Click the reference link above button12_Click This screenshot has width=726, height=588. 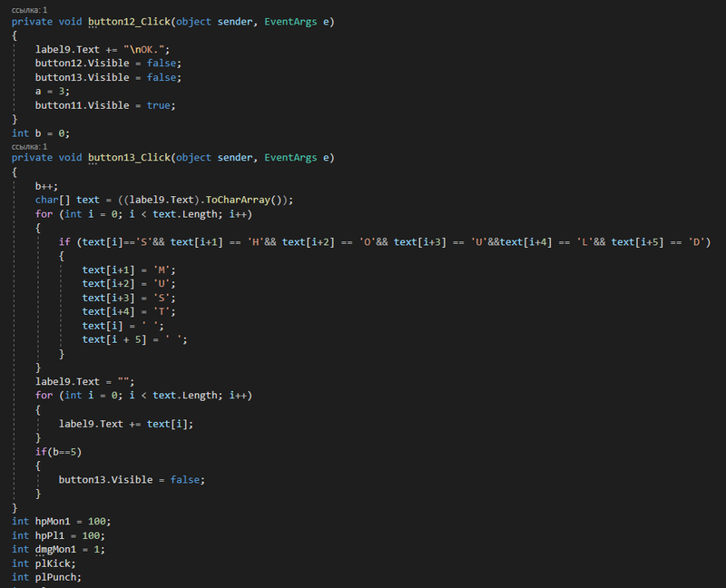point(29,9)
